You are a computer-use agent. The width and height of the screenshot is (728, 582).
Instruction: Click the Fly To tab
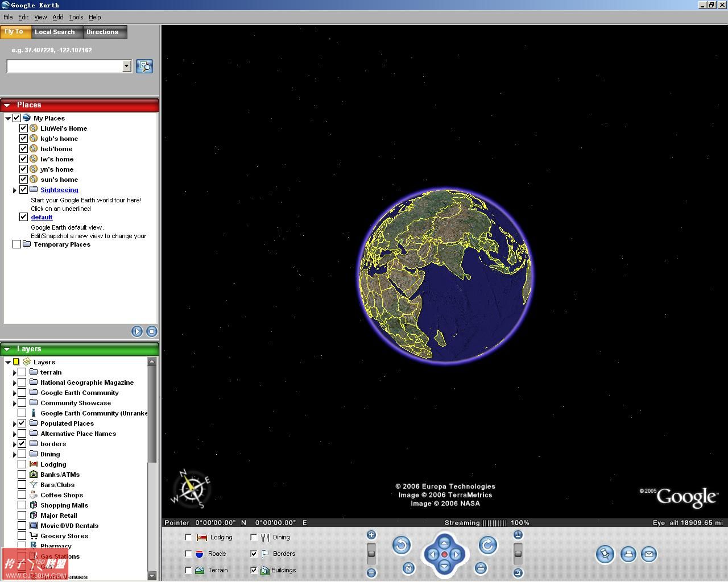[15, 32]
